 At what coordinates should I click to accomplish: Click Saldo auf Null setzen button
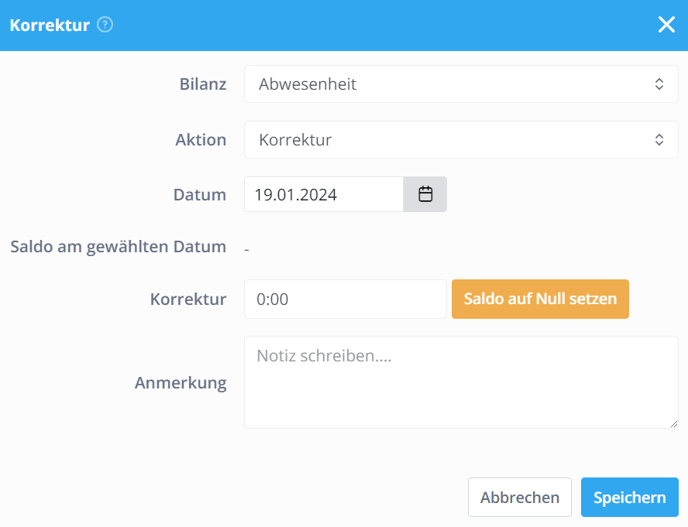[x=540, y=299]
